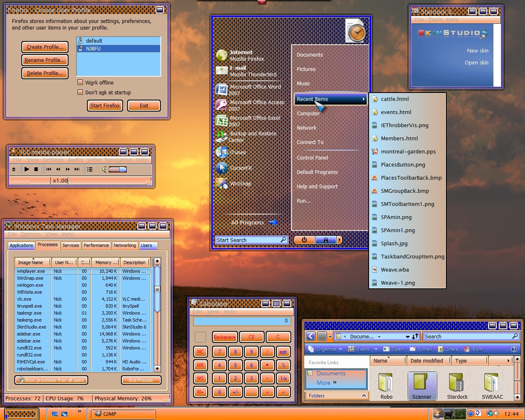Open Control Panel from Start menu
Screen dimensions: 525x420
pyautogui.click(x=313, y=157)
